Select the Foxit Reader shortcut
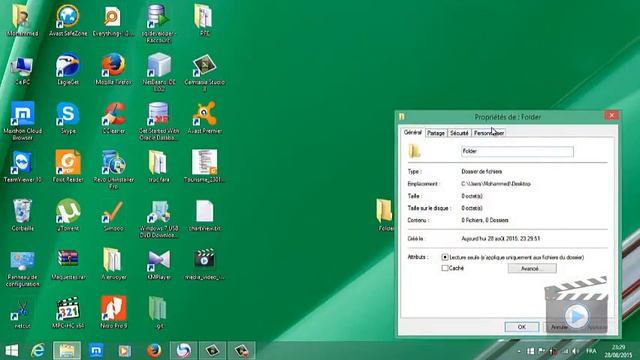The width and height of the screenshot is (640, 360). tap(68, 167)
